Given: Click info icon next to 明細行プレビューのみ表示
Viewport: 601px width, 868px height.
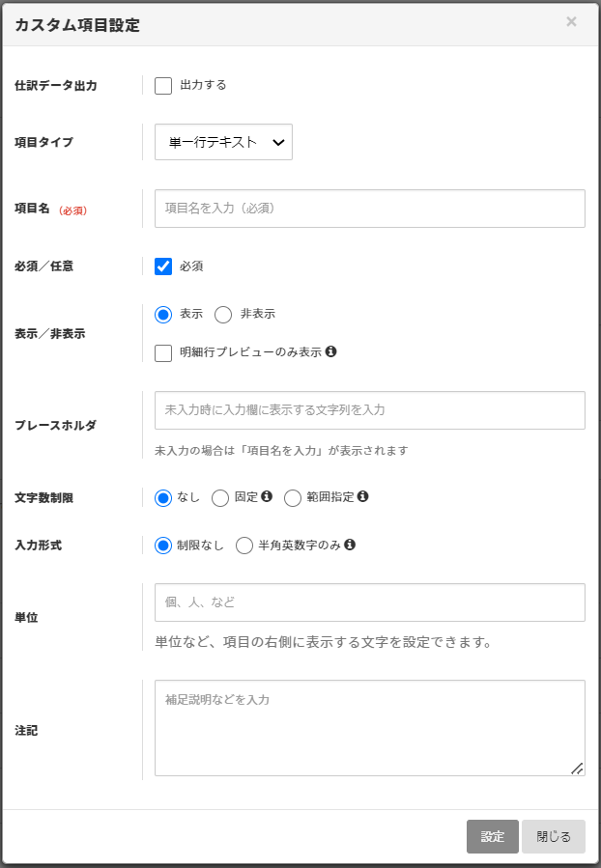Looking at the screenshot, I should click(x=331, y=350).
